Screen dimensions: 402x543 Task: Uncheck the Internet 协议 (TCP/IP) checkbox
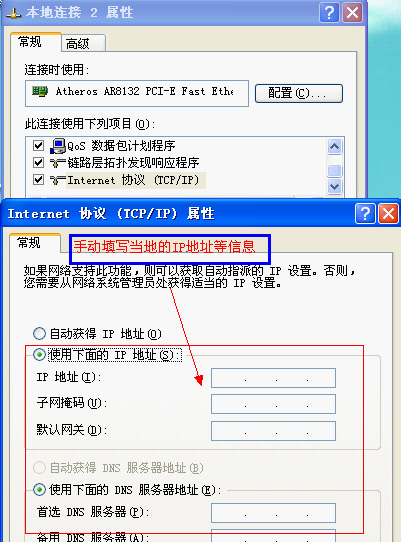pos(38,180)
